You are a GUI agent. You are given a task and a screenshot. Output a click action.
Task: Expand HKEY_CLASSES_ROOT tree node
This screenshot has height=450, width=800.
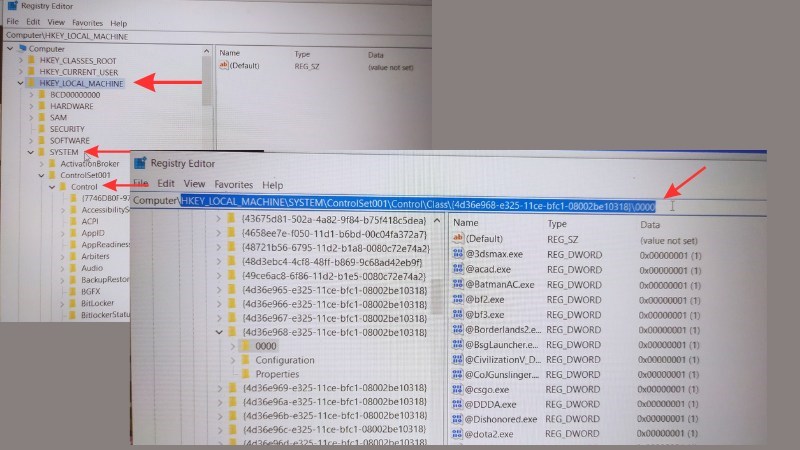tap(21, 60)
